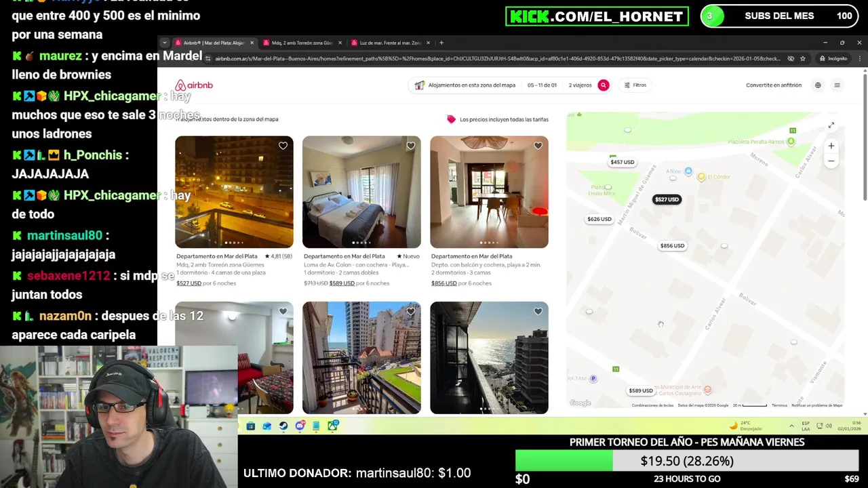Image resolution: width=868 pixels, height=488 pixels.
Task: Open the weather widget showing 24°C Despejado
Action: (746, 426)
